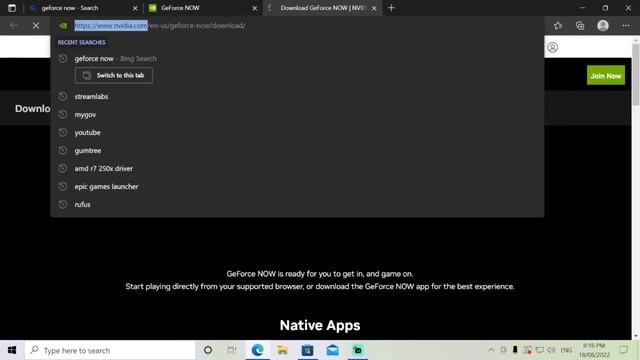The width and height of the screenshot is (640, 360).
Task: Open the network icon in system tray
Action: pos(540,350)
